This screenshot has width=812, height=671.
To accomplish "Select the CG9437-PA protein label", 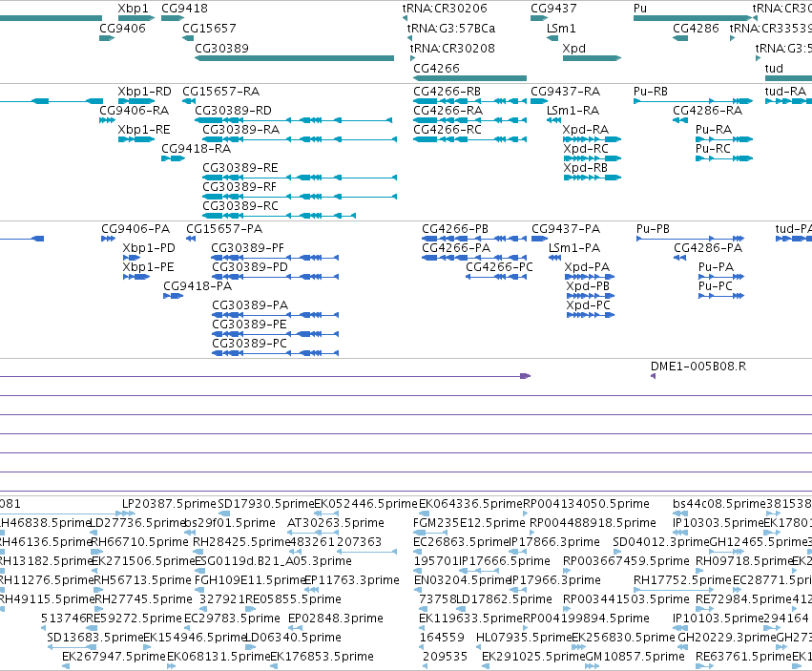I will point(566,229).
